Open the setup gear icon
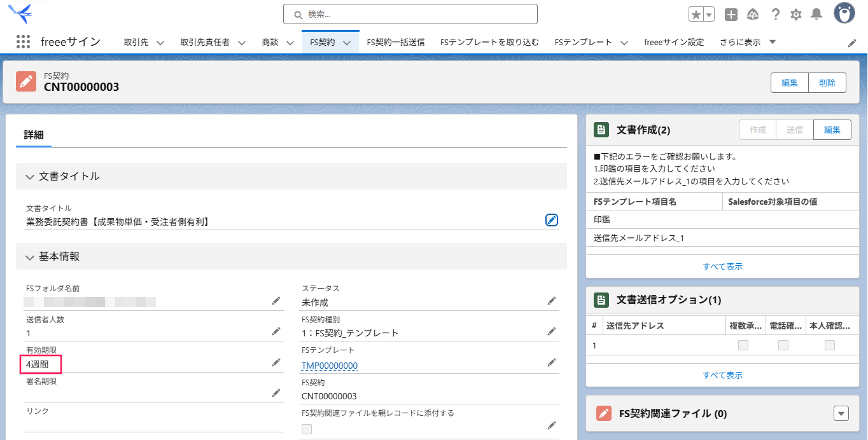 tap(796, 15)
